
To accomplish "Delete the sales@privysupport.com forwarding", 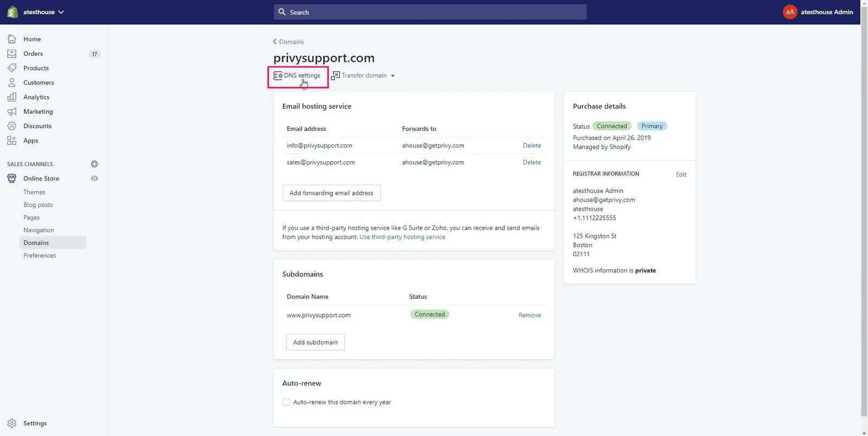I will [x=532, y=162].
